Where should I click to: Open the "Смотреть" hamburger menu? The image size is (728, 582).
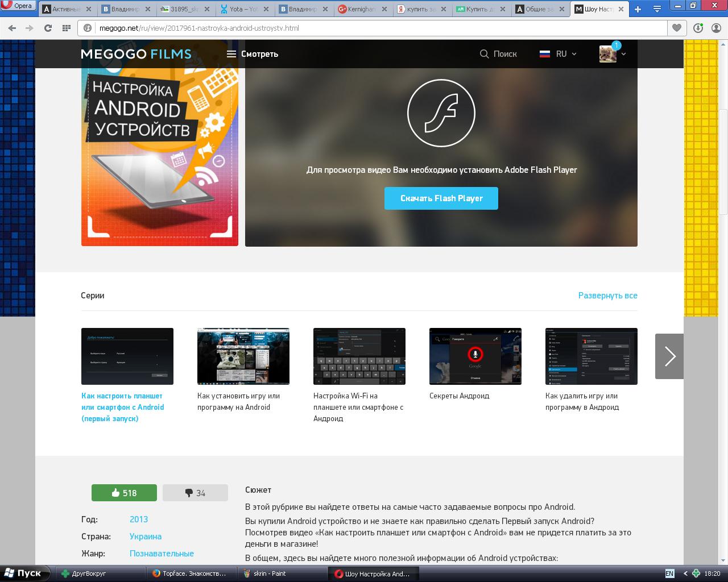click(x=253, y=54)
